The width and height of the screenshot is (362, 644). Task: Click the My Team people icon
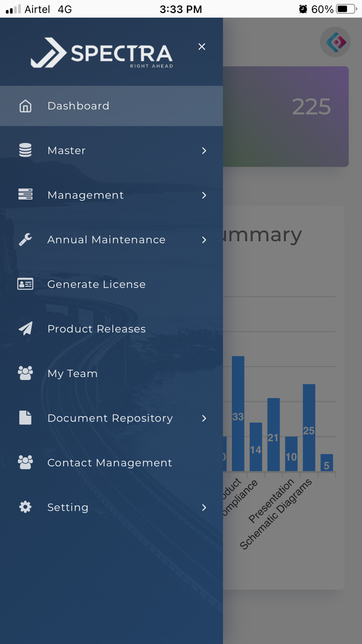[x=25, y=373]
